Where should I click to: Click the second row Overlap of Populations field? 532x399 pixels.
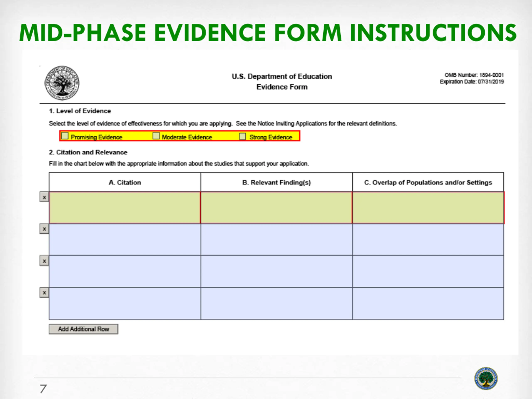[428, 240]
